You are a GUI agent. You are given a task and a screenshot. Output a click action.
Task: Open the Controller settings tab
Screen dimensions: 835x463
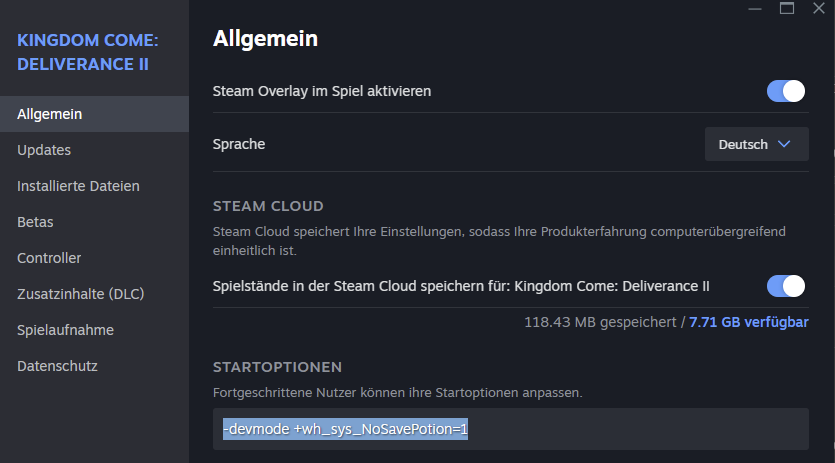pos(49,258)
